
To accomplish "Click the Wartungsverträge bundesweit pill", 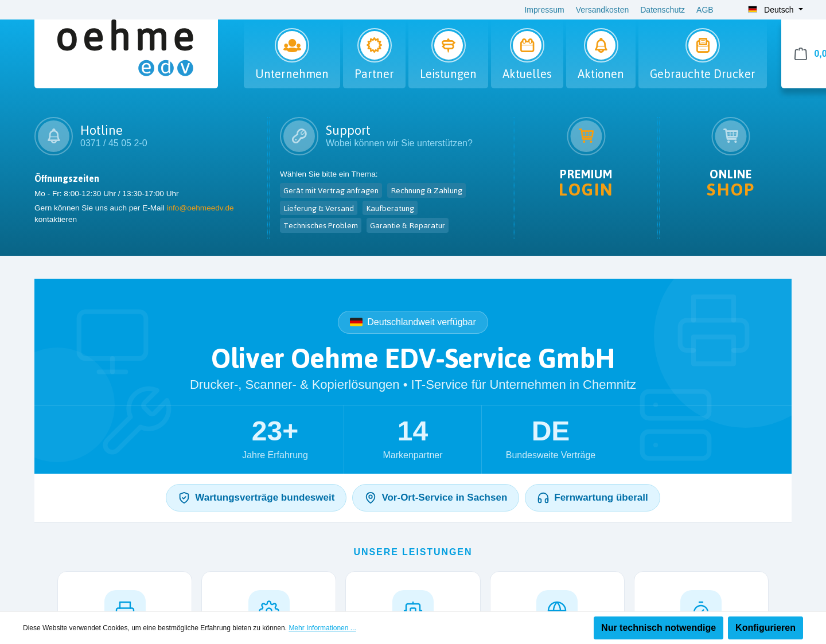I will pos(256,498).
